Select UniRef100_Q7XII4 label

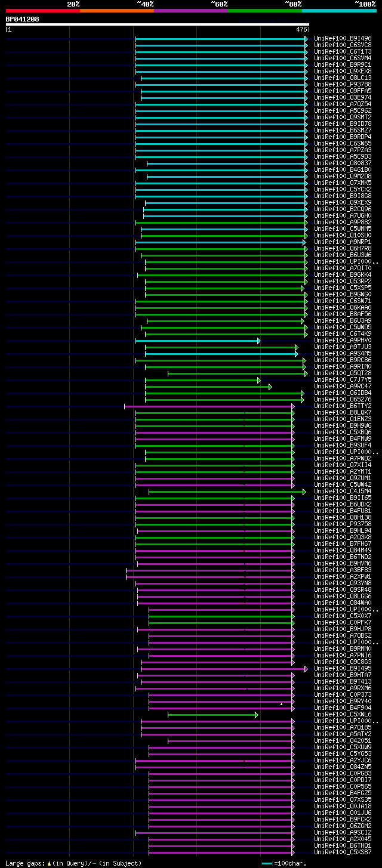(x=343, y=465)
